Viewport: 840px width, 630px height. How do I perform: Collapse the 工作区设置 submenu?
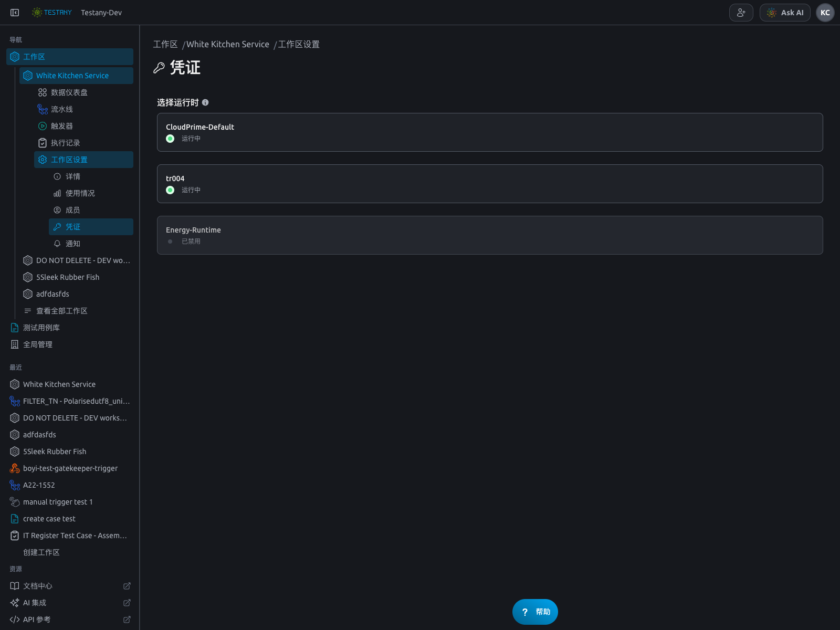pos(83,160)
